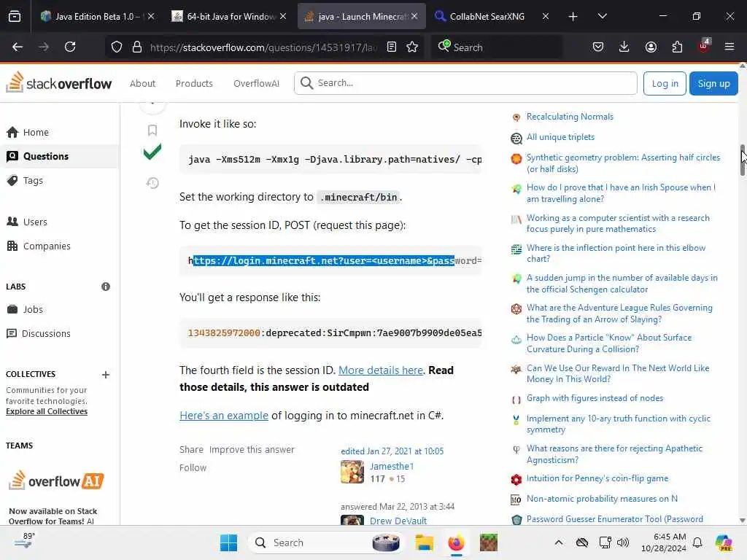Click the Sign up button

713,83
